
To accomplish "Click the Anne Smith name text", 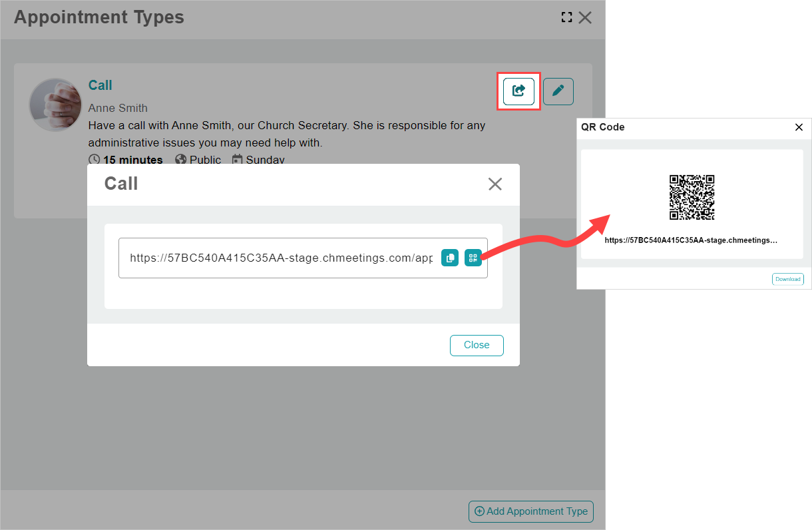I will pos(118,108).
